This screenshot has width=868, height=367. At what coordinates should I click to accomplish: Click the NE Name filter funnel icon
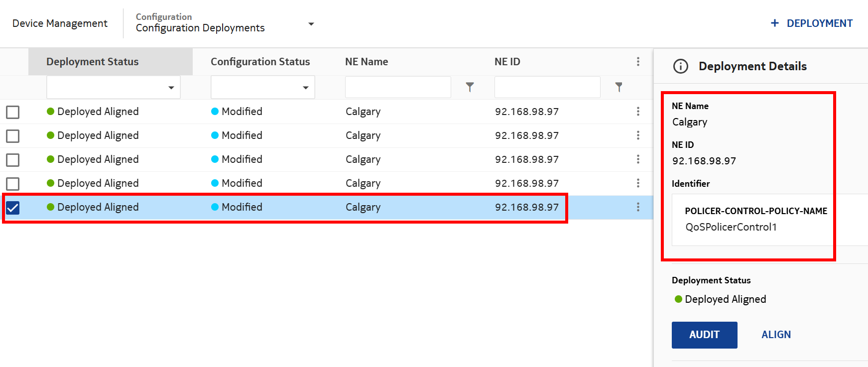469,87
